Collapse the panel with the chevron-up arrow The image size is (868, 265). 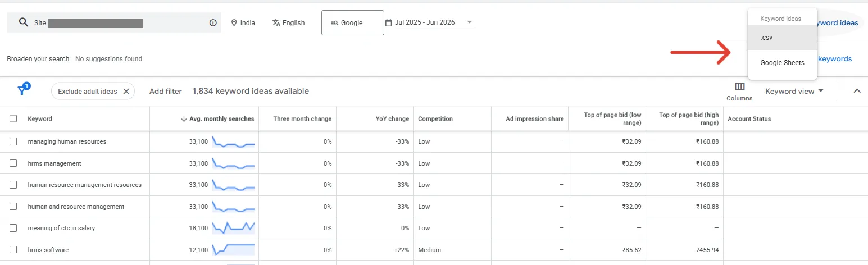tap(857, 91)
